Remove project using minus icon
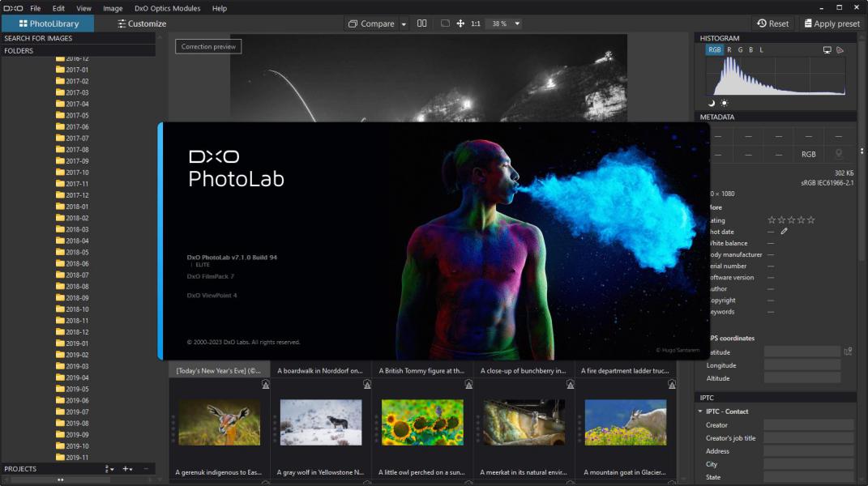This screenshot has width=868, height=486. tap(146, 469)
